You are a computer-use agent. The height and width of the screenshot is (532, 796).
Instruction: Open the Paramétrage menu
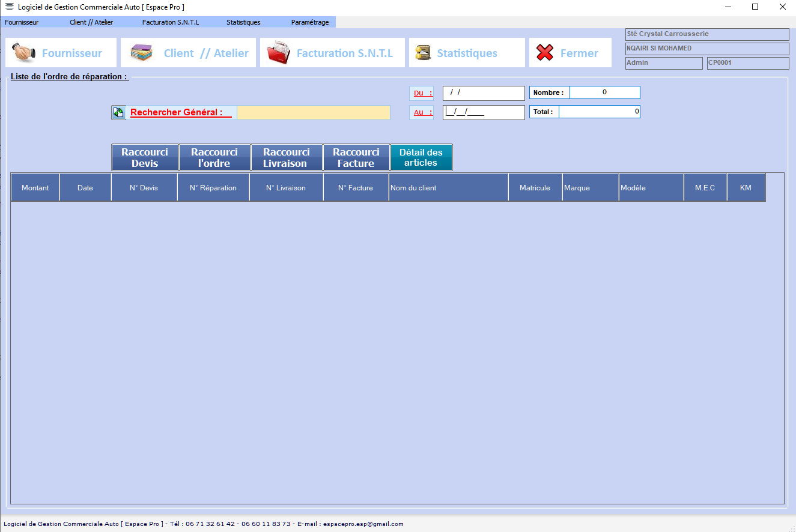[310, 22]
